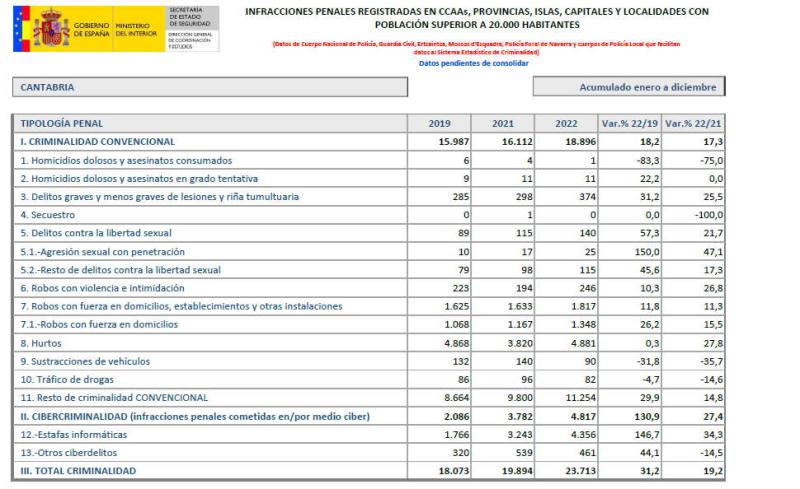Click the cell with value 1.817
This screenshot has height=489, width=800.
(566, 306)
